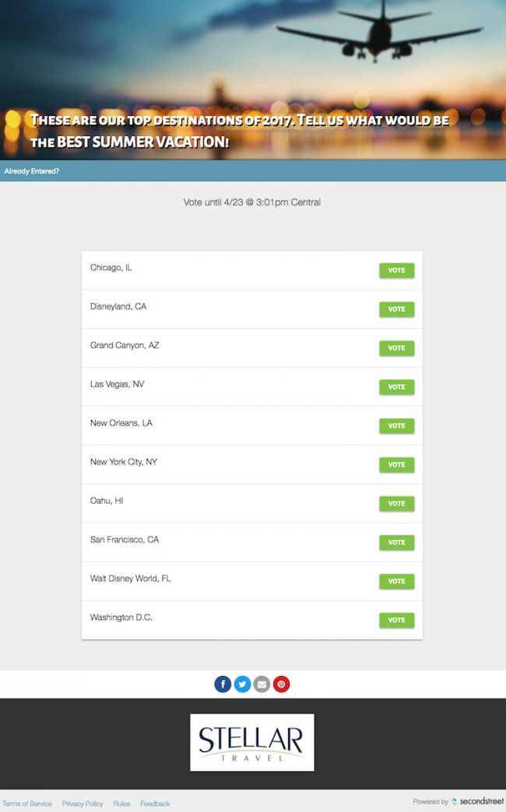The width and height of the screenshot is (506, 812).
Task: Vote for Chicago, IL
Action: point(396,270)
